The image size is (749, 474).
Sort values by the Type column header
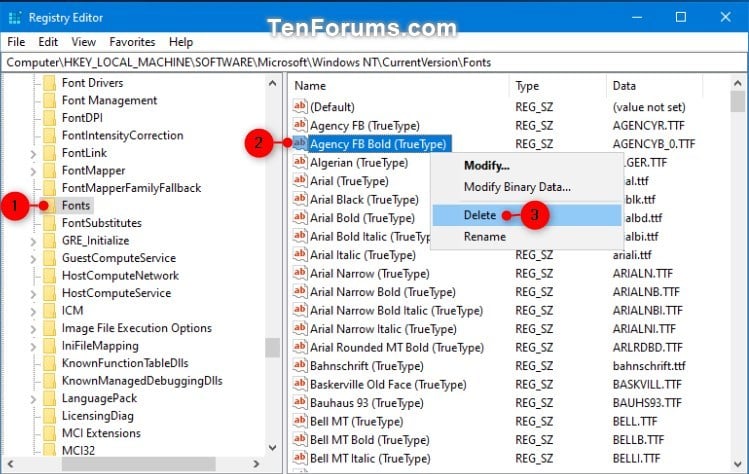click(558, 86)
